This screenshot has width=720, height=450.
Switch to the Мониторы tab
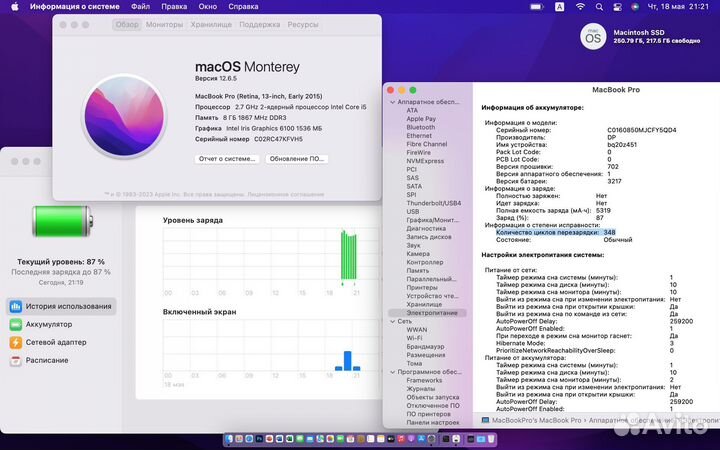(x=164, y=24)
